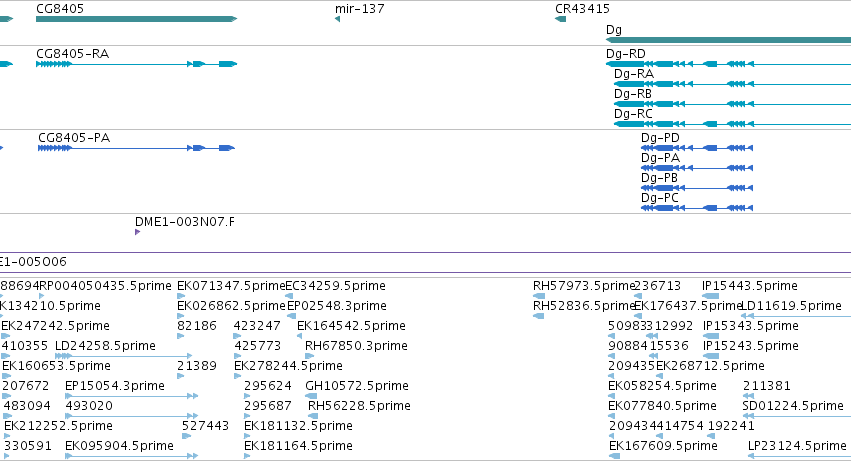851x461 pixels.
Task: Select the Dg-PD coding sequence label
Action: point(660,138)
